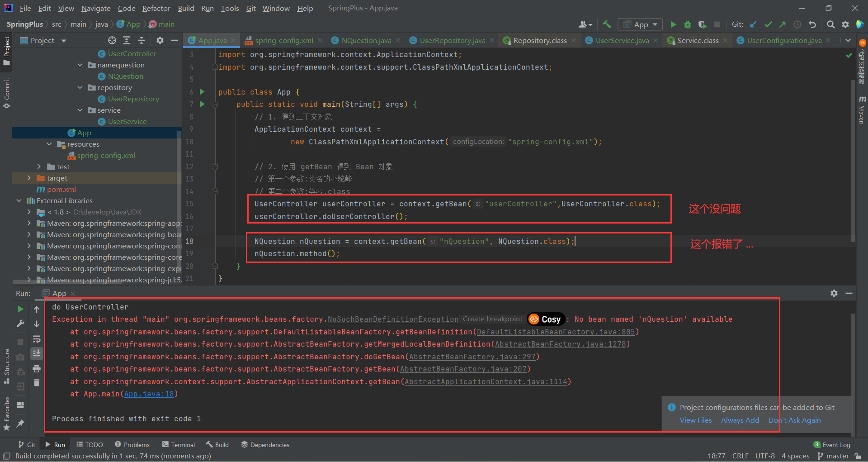Viewport: 868px width, 462px height.
Task: Open IDE settings gear in the top toolbar
Action: pyautogui.click(x=845, y=24)
